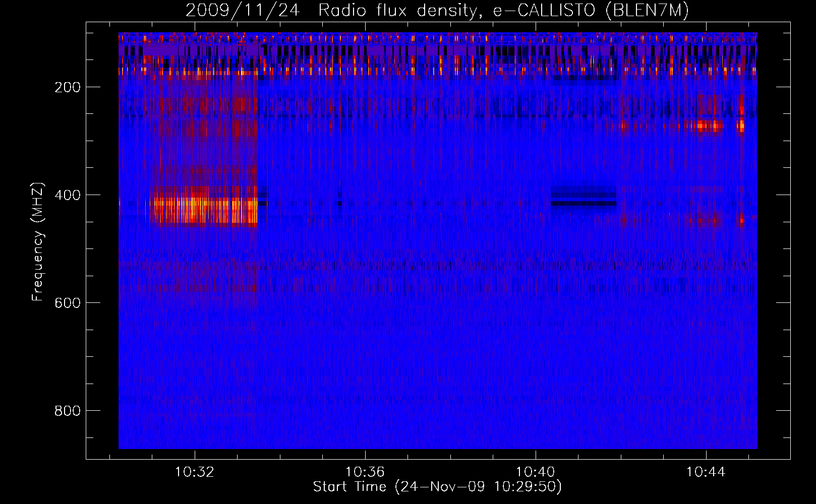Click the dark horizontal band near 10:41

(584, 204)
